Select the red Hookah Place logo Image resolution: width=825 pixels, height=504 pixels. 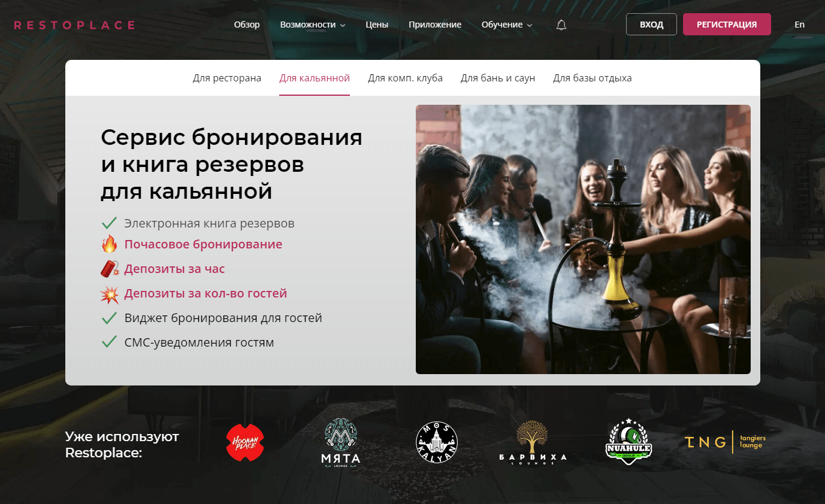click(x=245, y=442)
